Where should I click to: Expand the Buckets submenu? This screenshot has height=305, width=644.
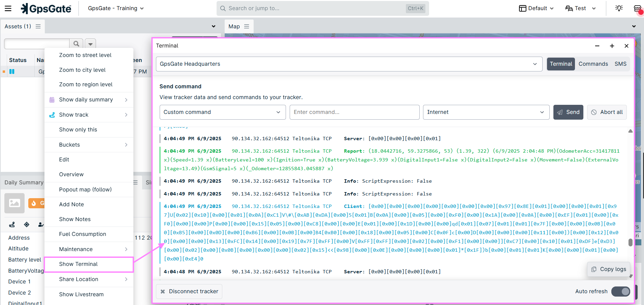pos(89,145)
